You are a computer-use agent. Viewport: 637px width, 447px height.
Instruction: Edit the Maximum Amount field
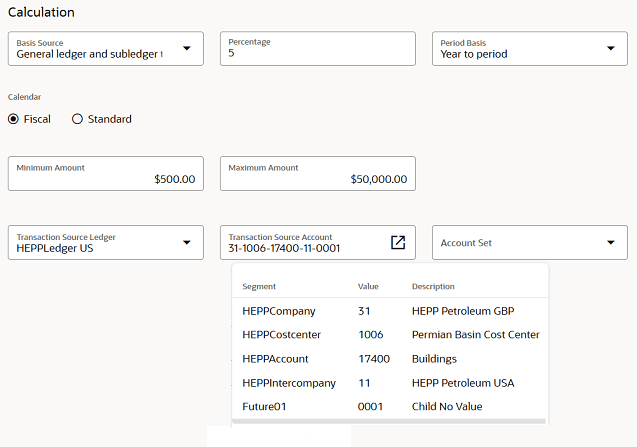pos(317,174)
